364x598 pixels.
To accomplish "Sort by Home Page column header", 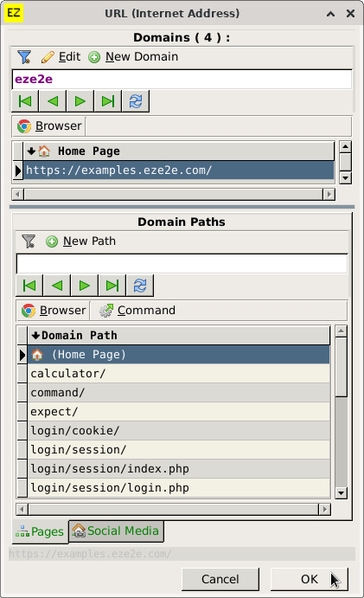I will [x=179, y=151].
